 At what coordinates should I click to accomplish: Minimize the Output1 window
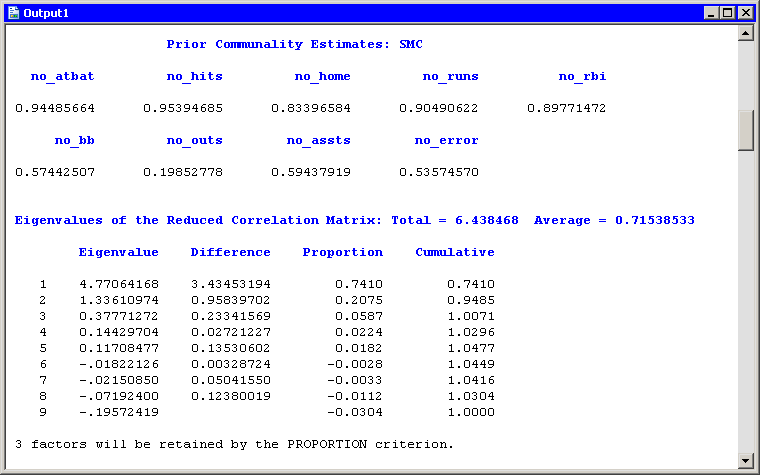[x=712, y=13]
